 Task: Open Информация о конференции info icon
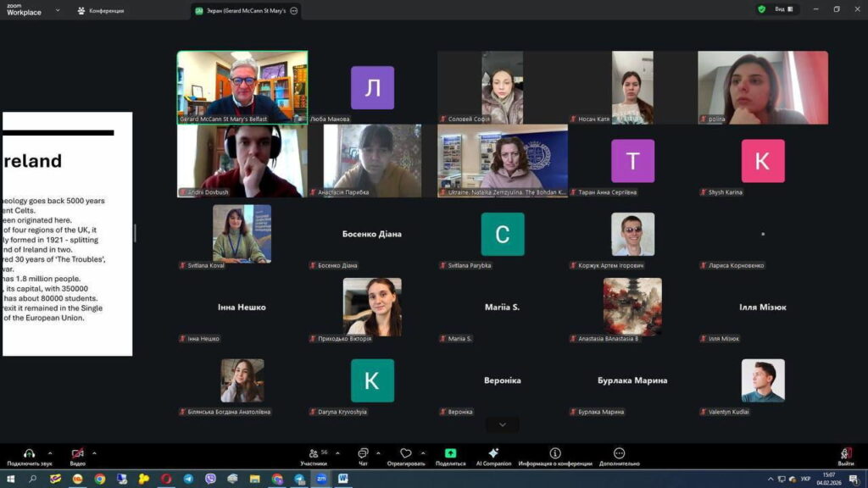pyautogui.click(x=555, y=453)
